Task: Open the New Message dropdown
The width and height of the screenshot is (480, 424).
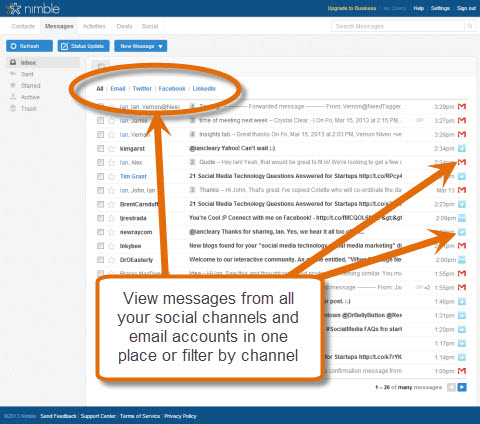Action: (x=141, y=46)
